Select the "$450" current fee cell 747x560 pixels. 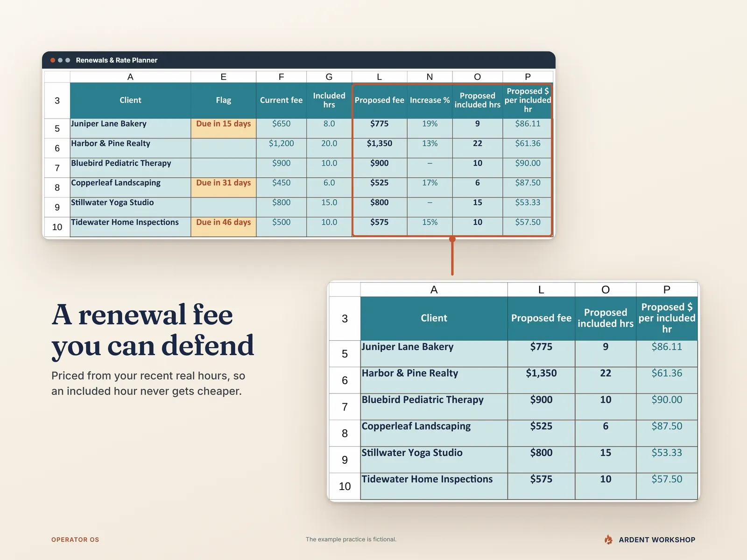tap(282, 188)
